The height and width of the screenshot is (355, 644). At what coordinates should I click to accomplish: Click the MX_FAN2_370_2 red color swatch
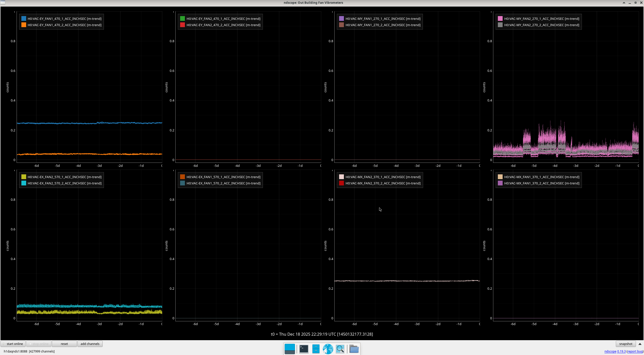(341, 183)
